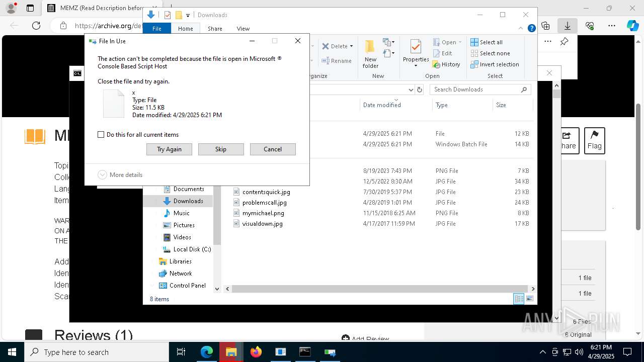Open Edge Settings and more menu

point(612,26)
